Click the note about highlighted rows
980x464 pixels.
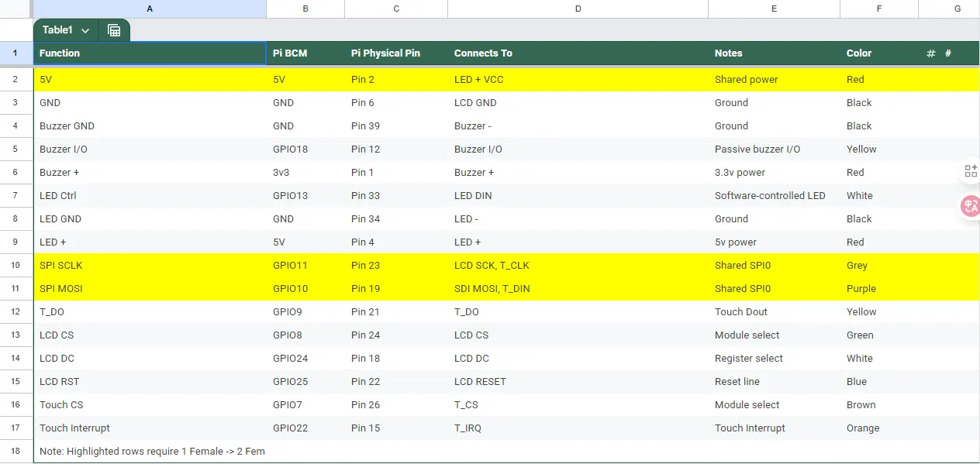coord(152,451)
